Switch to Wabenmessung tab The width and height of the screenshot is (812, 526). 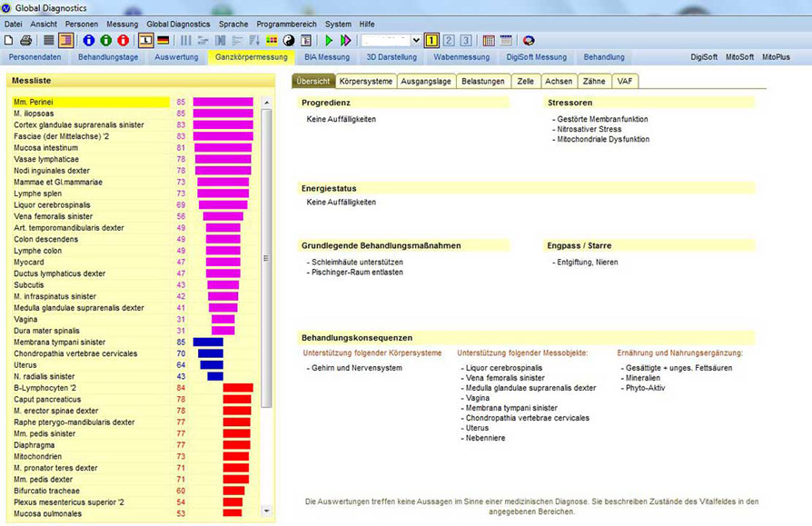(461, 57)
